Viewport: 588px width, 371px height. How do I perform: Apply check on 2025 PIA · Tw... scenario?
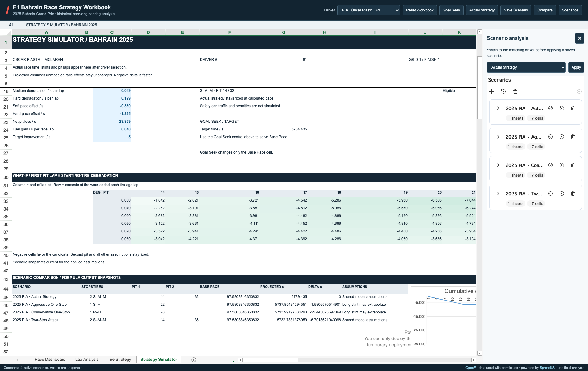[551, 194]
